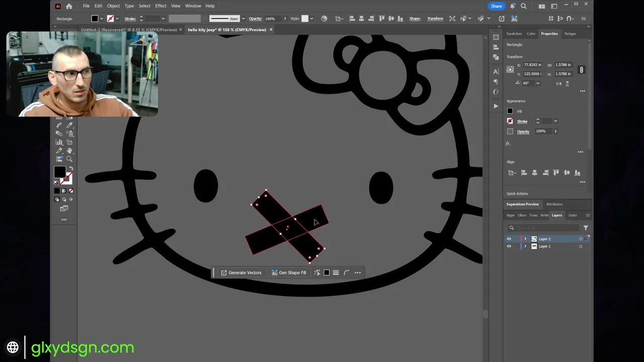The image size is (644, 362).
Task: Select the Hand tool in the toolbox
Action: (x=69, y=151)
